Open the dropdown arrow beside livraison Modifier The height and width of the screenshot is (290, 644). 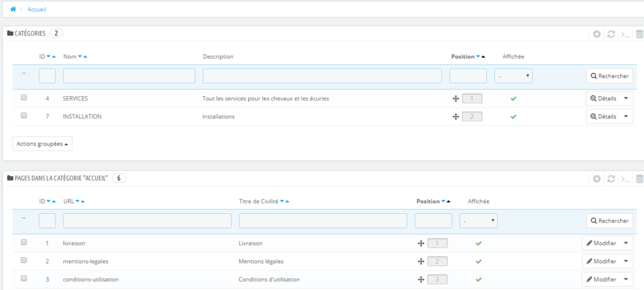tap(626, 243)
